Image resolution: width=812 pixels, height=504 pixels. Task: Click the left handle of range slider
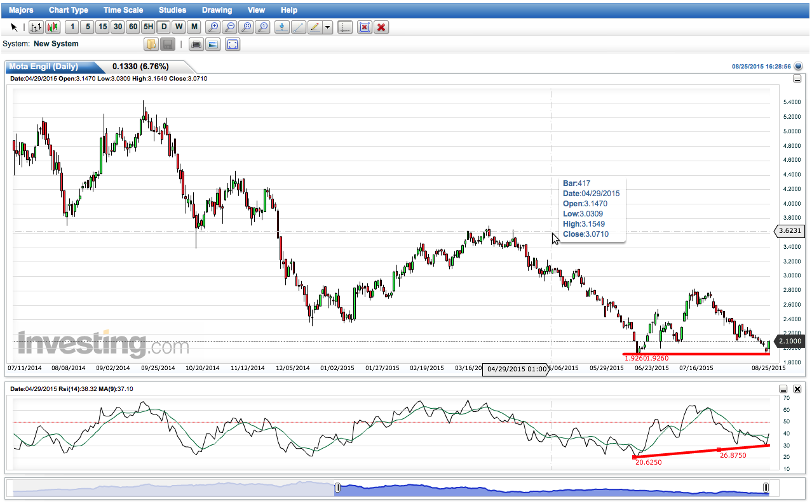(337, 487)
